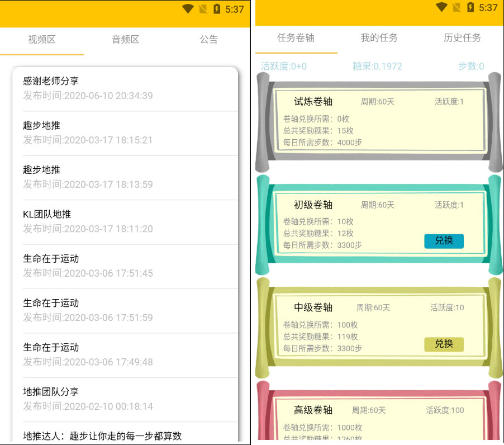This screenshot has width=504, height=445.
Task: Tap the 兑换 button on 中级卷轴
Action: click(444, 344)
